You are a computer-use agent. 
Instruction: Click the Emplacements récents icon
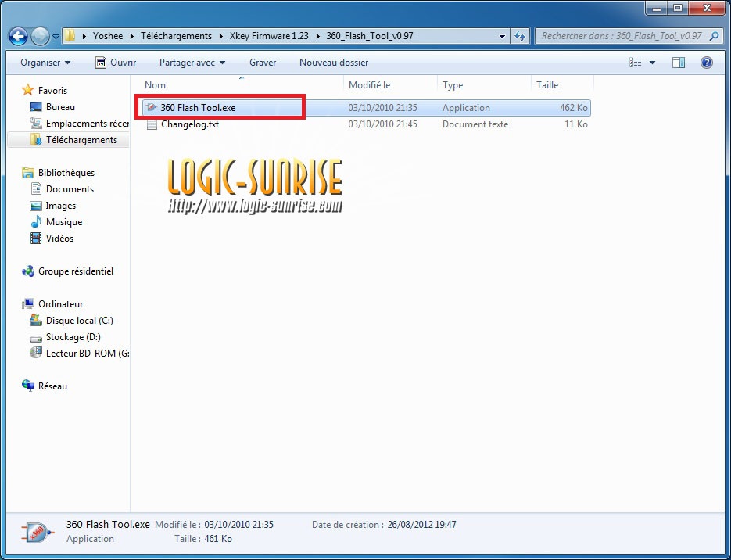coord(36,124)
